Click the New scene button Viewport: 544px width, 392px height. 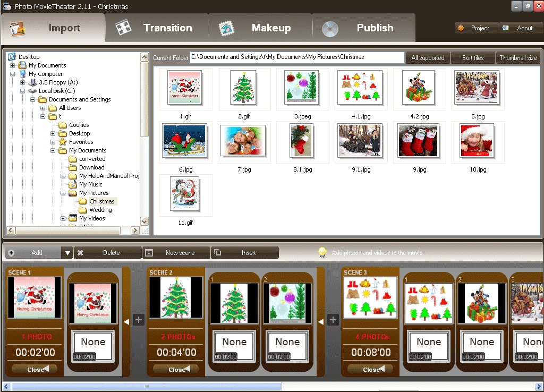(176, 253)
